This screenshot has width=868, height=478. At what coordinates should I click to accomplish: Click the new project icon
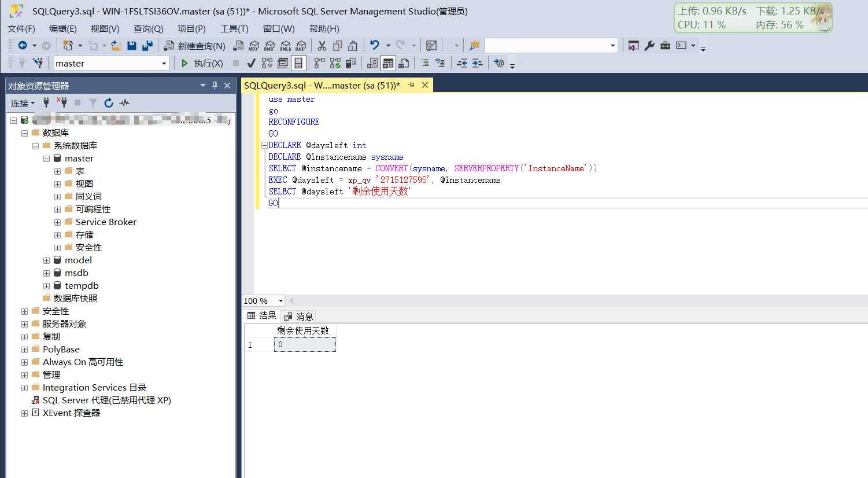(68, 46)
